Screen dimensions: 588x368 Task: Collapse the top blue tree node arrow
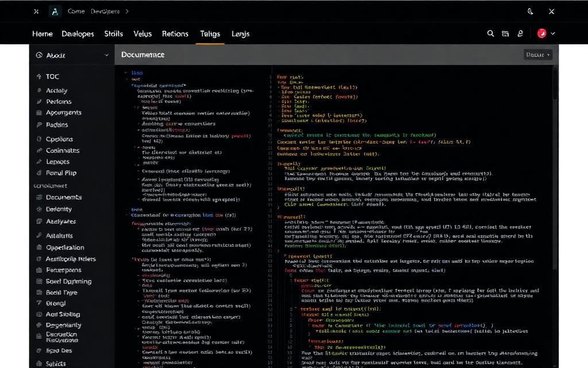coord(126,73)
